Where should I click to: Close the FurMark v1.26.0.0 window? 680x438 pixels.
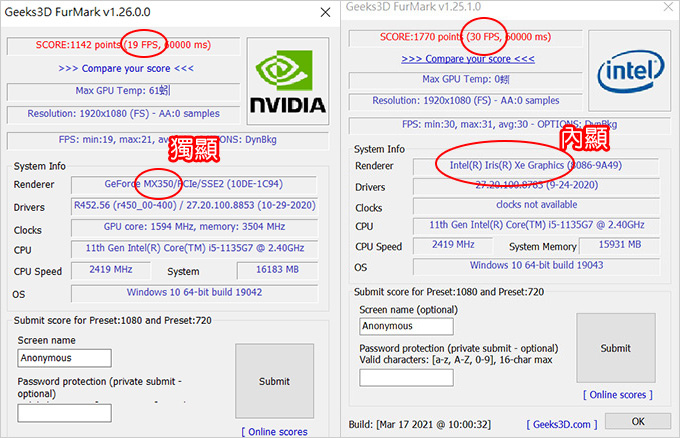point(325,13)
